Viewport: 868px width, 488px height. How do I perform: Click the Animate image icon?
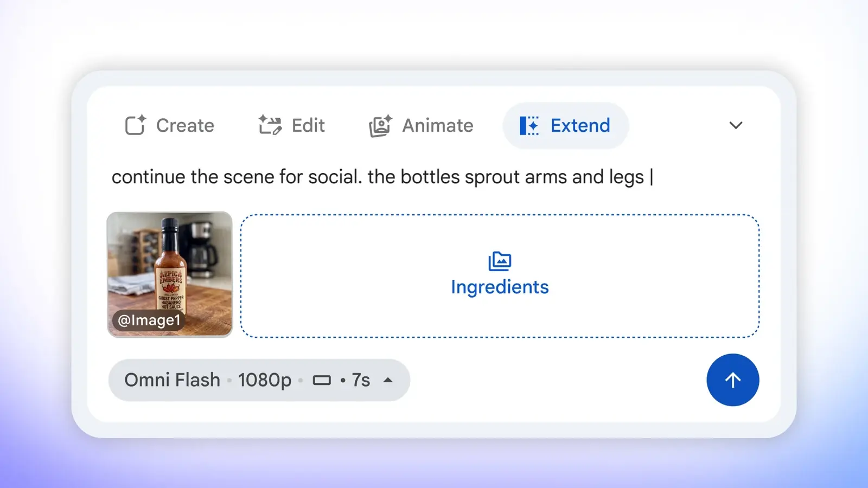point(380,126)
